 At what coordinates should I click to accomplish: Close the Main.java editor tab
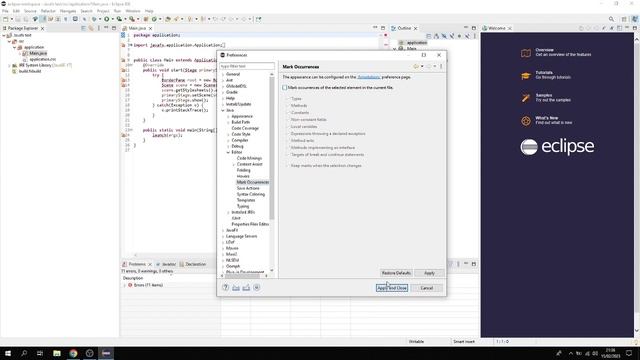(150, 28)
